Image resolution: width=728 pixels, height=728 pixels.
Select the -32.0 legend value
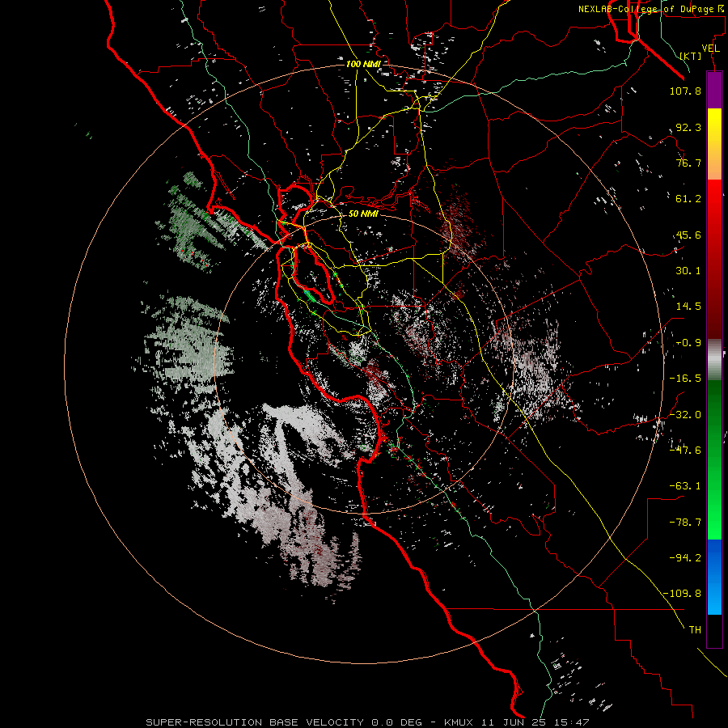[x=685, y=414]
